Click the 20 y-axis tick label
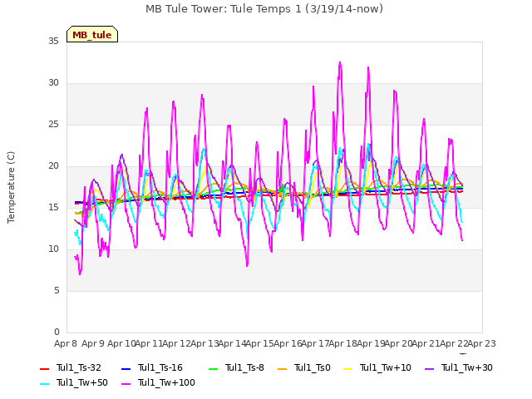The width and height of the screenshot is (532, 399). [53, 166]
